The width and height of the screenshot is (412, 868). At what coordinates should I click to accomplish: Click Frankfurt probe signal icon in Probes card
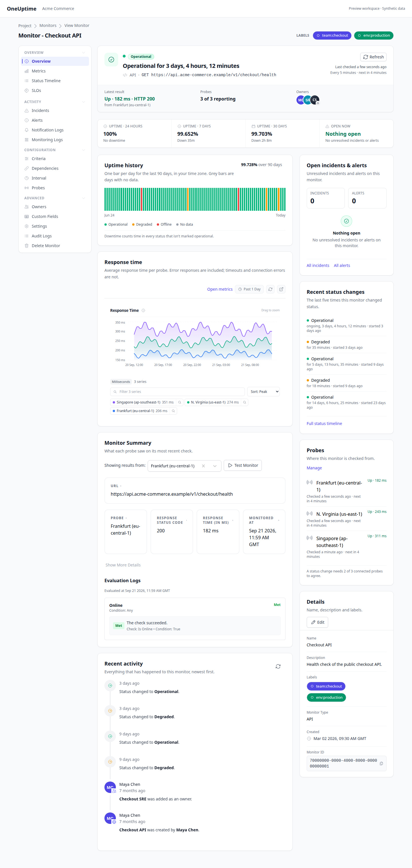click(x=309, y=483)
